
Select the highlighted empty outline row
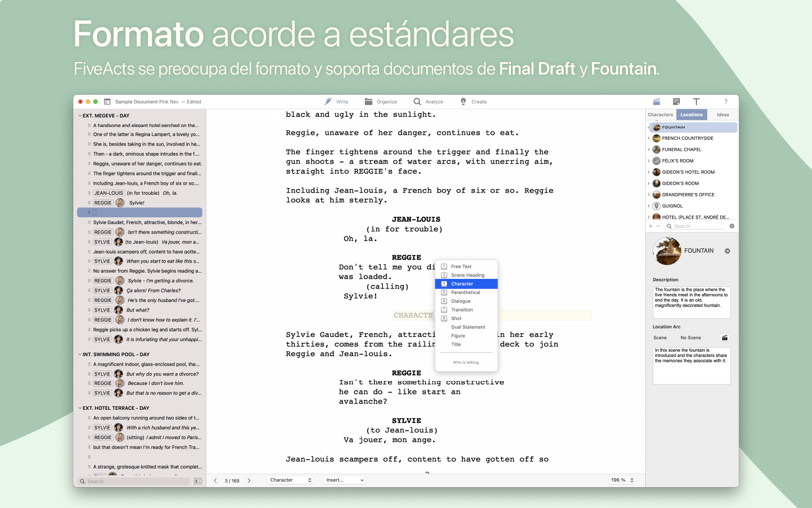point(140,212)
